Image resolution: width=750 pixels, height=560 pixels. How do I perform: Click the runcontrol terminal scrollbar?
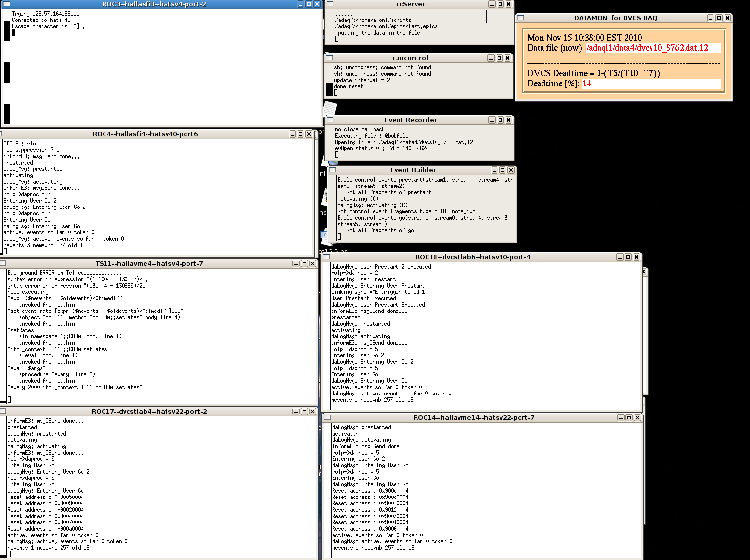tap(330, 80)
